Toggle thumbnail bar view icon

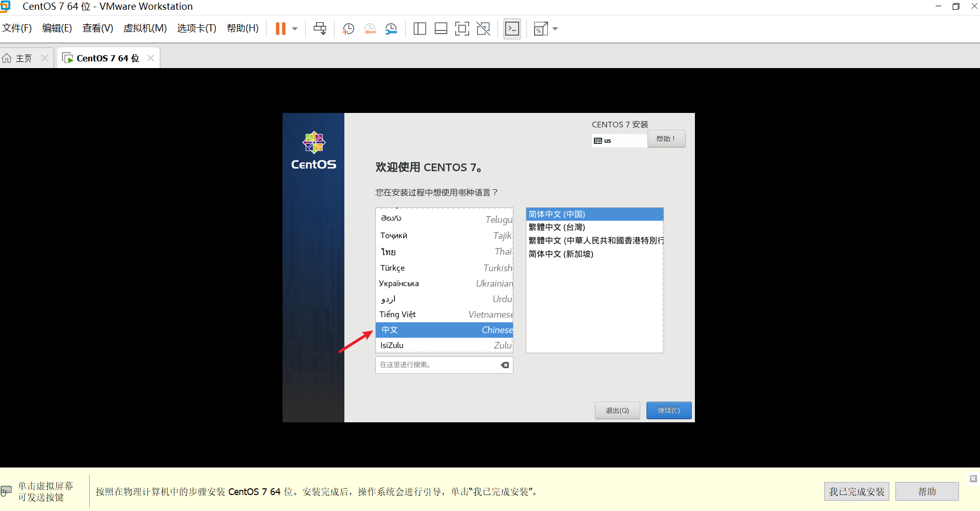tap(441, 29)
